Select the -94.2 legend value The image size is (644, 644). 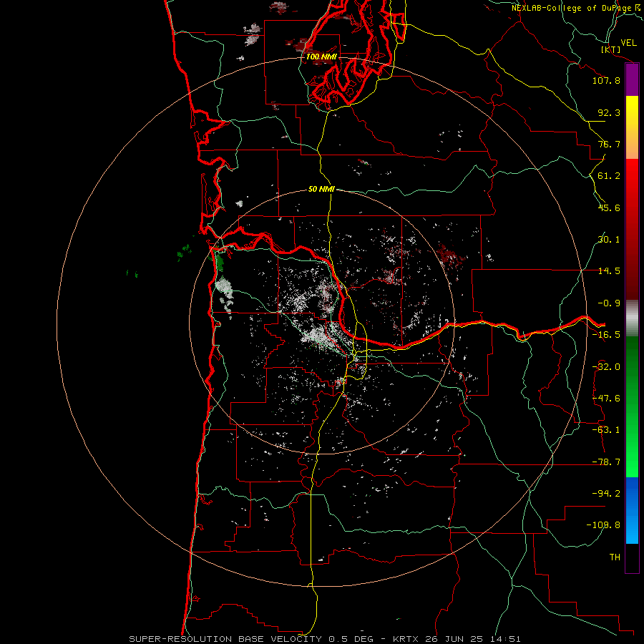pyautogui.click(x=606, y=493)
